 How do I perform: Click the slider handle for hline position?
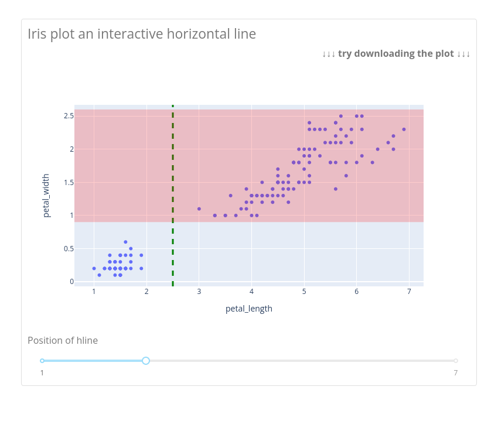[146, 361]
